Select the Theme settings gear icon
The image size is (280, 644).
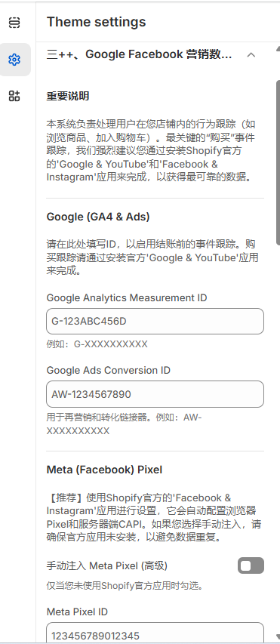click(x=14, y=60)
